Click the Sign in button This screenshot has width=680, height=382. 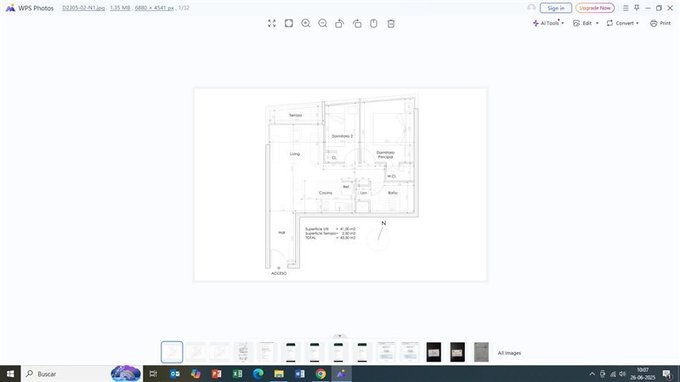pos(556,8)
